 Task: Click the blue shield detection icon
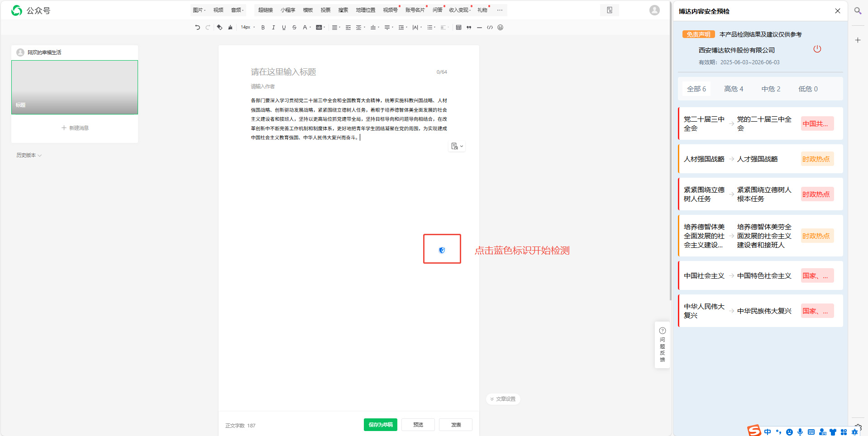coord(442,250)
